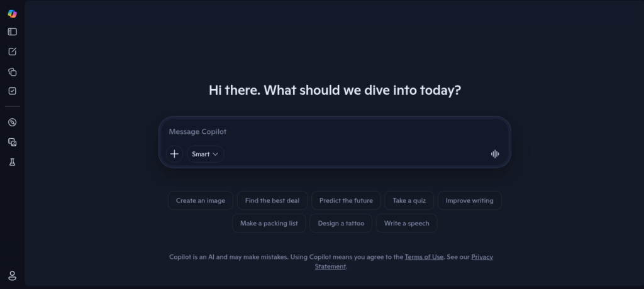644x289 pixels.
Task: Open the Privacy Statement link
Action: click(482, 257)
